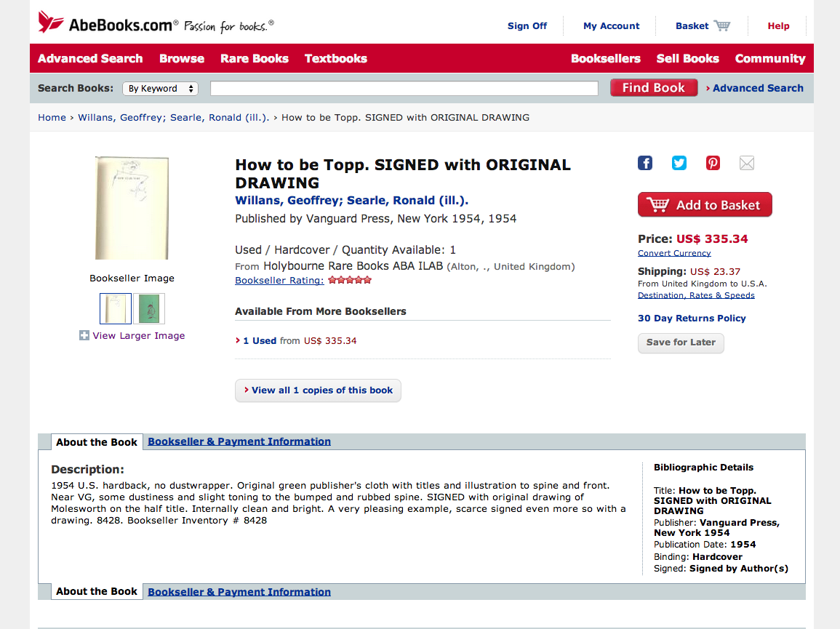Click the Find Book button
This screenshot has height=629, width=840.
click(x=654, y=88)
